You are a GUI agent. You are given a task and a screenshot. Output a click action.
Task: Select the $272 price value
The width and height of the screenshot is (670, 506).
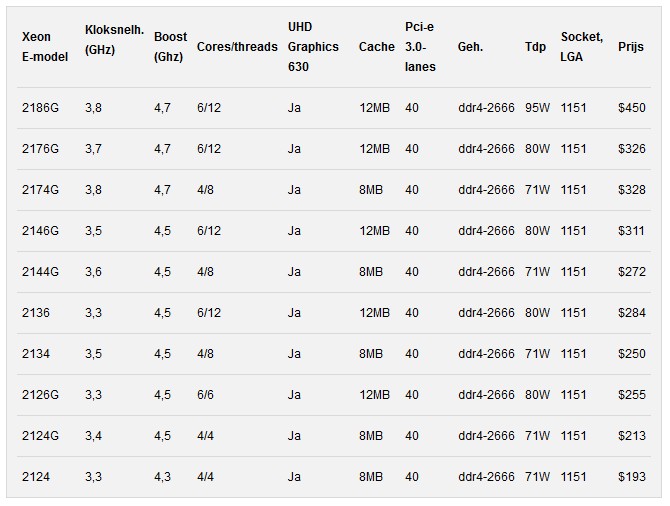[632, 272]
